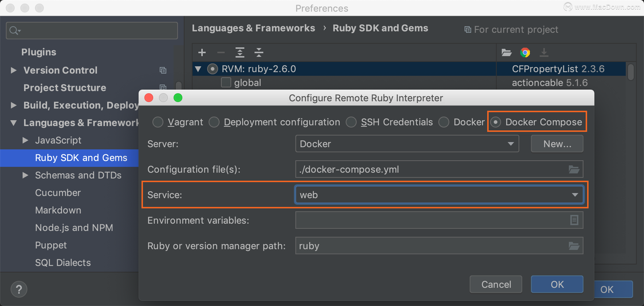The width and height of the screenshot is (644, 306).
Task: Check the global gemset checkbox
Action: point(226,83)
